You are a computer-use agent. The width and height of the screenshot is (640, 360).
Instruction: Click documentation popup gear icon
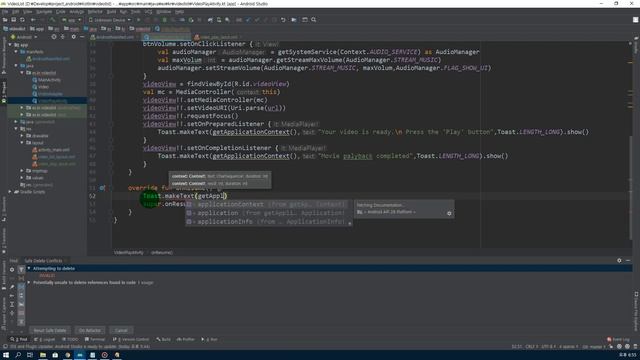point(449,213)
